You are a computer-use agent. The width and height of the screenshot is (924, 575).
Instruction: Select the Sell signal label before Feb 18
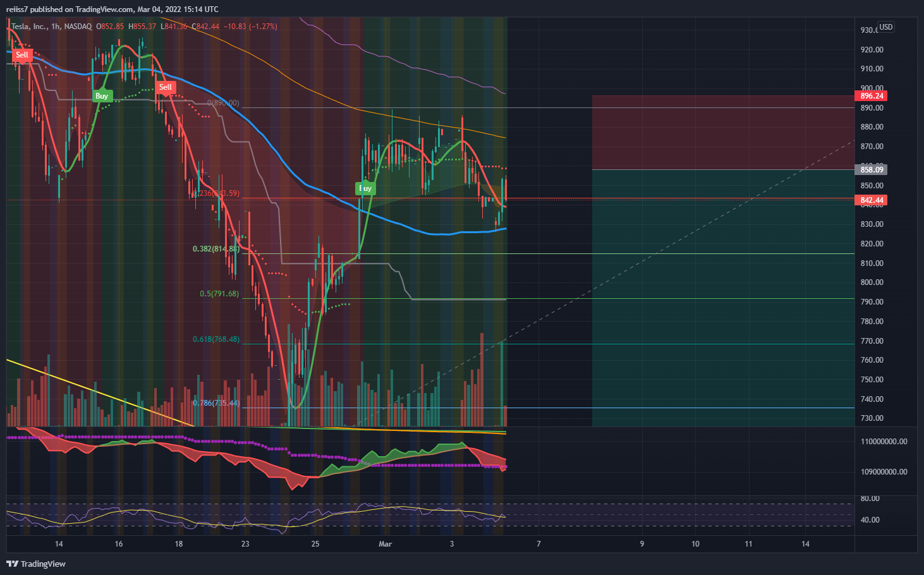click(x=166, y=87)
